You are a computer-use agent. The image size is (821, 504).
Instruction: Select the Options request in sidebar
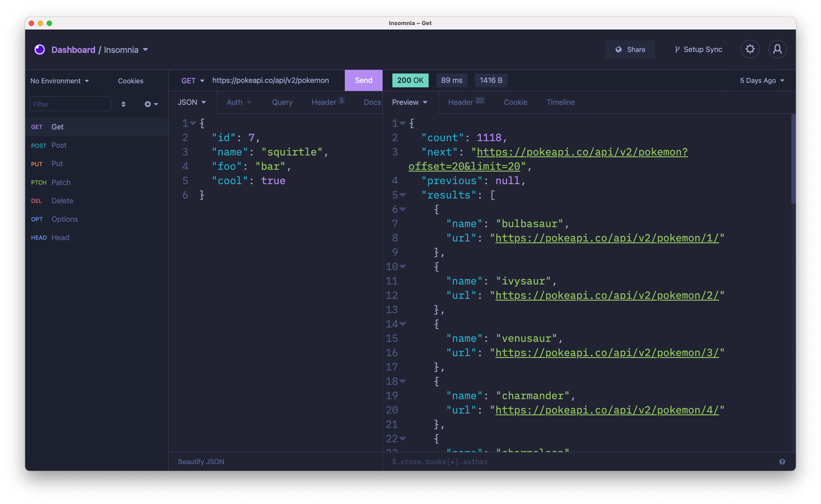pos(97,220)
